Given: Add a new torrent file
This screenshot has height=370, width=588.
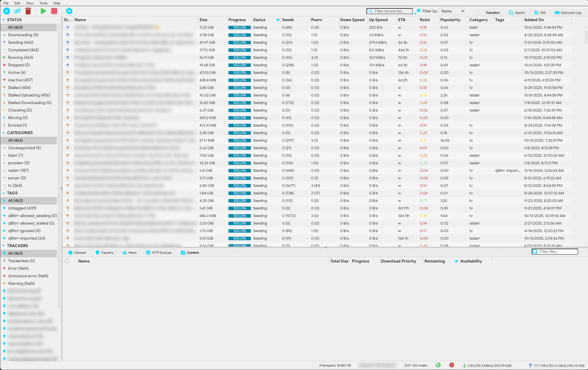Looking at the screenshot, I should point(6,11).
